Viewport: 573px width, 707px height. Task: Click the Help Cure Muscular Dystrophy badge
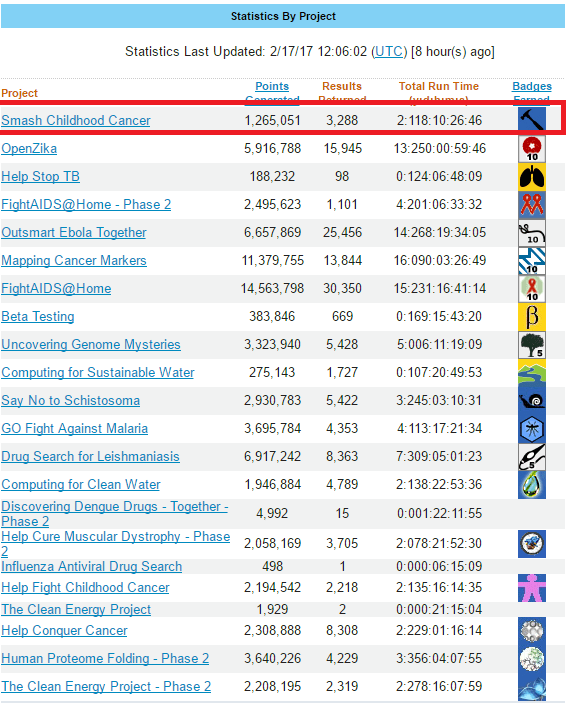(x=532, y=544)
